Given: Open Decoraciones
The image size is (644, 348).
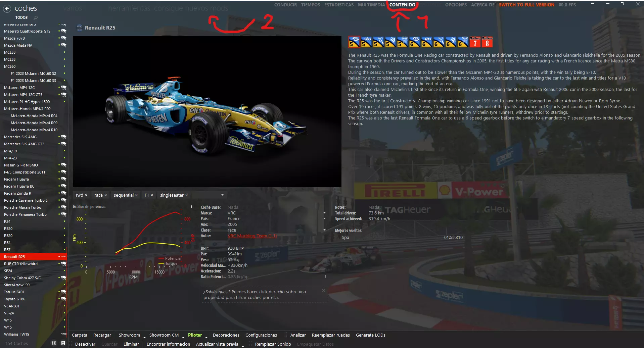Looking at the screenshot, I should [226, 335].
